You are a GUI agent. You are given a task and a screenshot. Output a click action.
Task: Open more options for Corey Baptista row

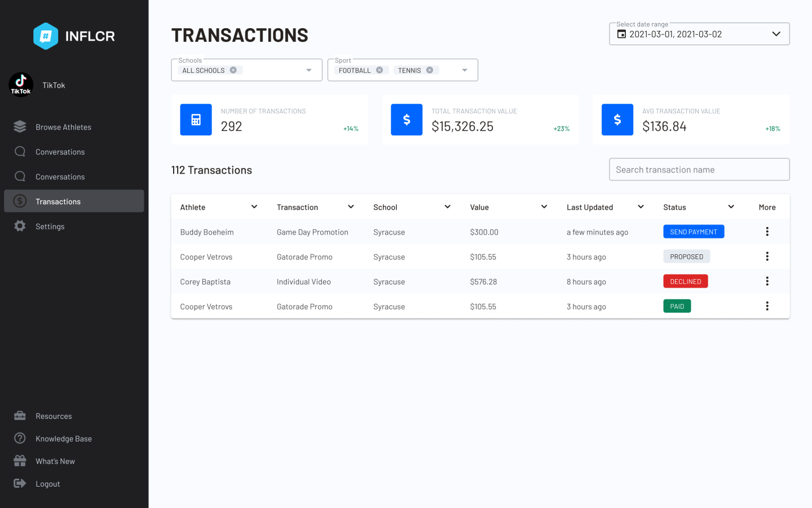pyautogui.click(x=767, y=281)
